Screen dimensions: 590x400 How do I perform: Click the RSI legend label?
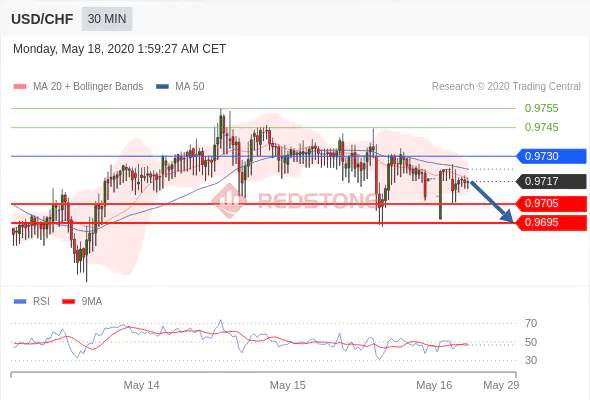41,301
